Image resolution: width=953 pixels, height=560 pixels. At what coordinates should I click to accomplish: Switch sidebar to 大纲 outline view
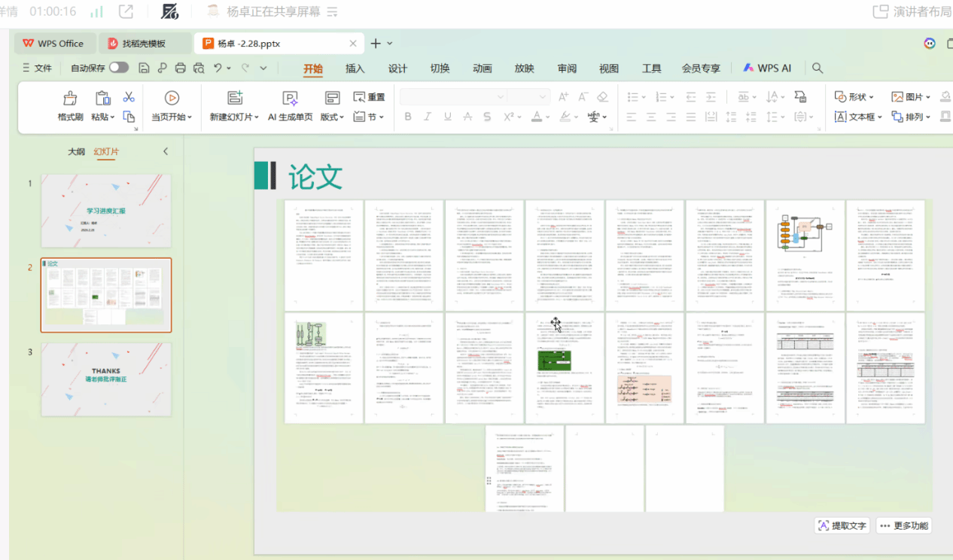coord(76,152)
